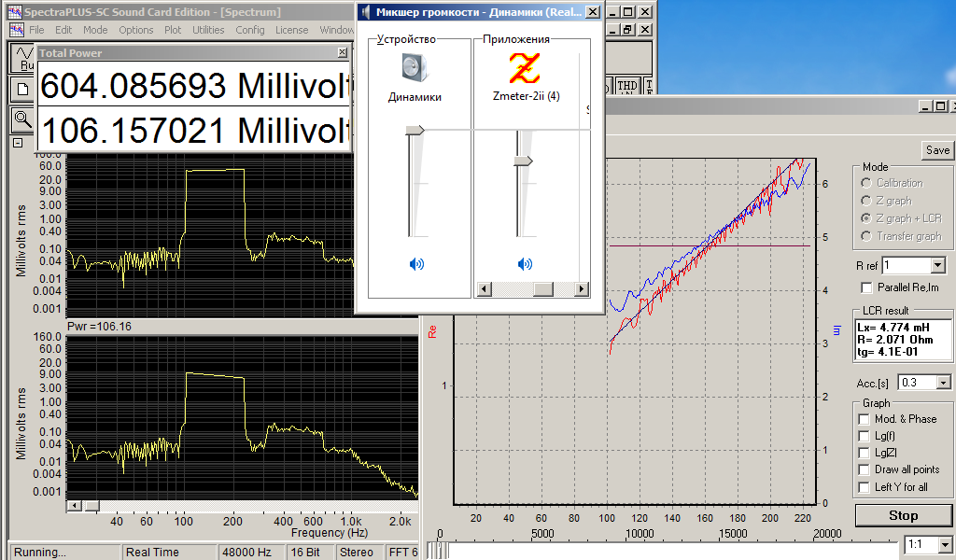Click the R ref value field
Viewport: 956px width, 560px height.
(x=907, y=265)
